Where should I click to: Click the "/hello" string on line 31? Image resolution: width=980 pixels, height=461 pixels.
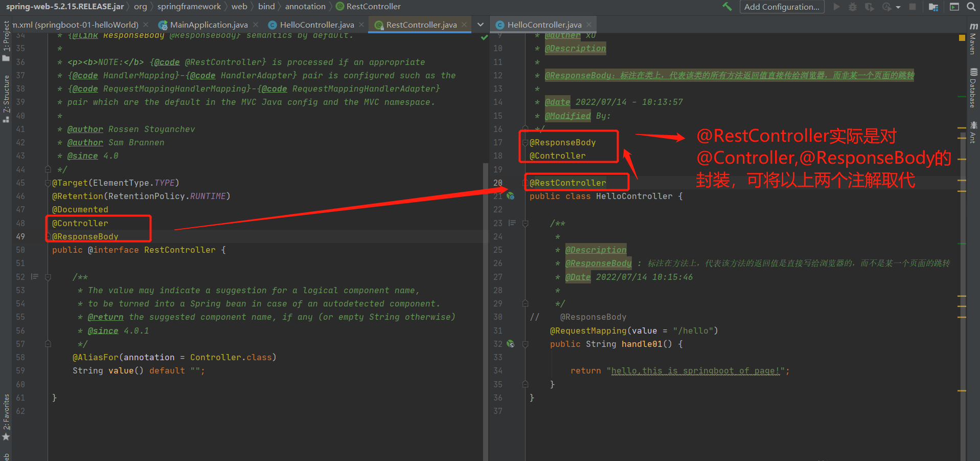[x=693, y=331]
